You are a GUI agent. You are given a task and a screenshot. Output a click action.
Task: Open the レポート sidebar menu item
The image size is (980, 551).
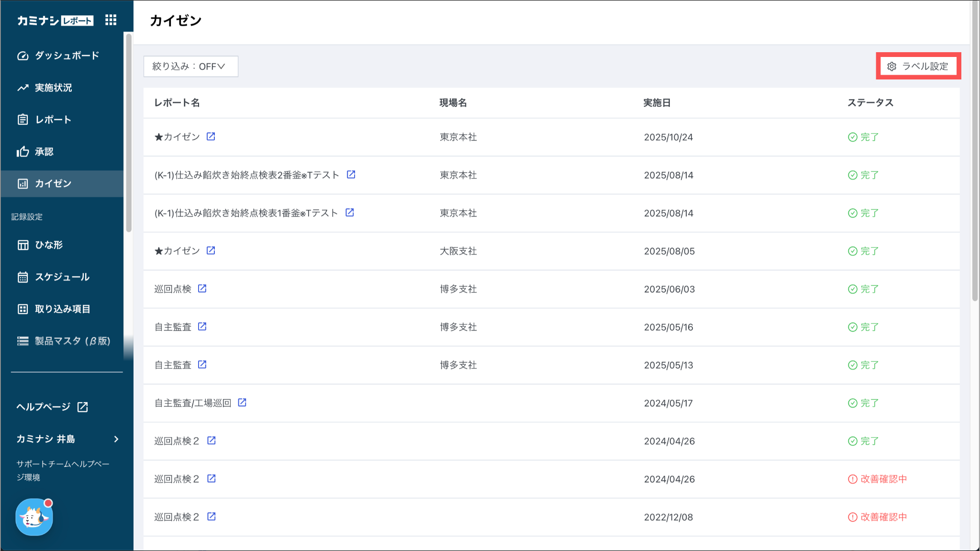[53, 120]
